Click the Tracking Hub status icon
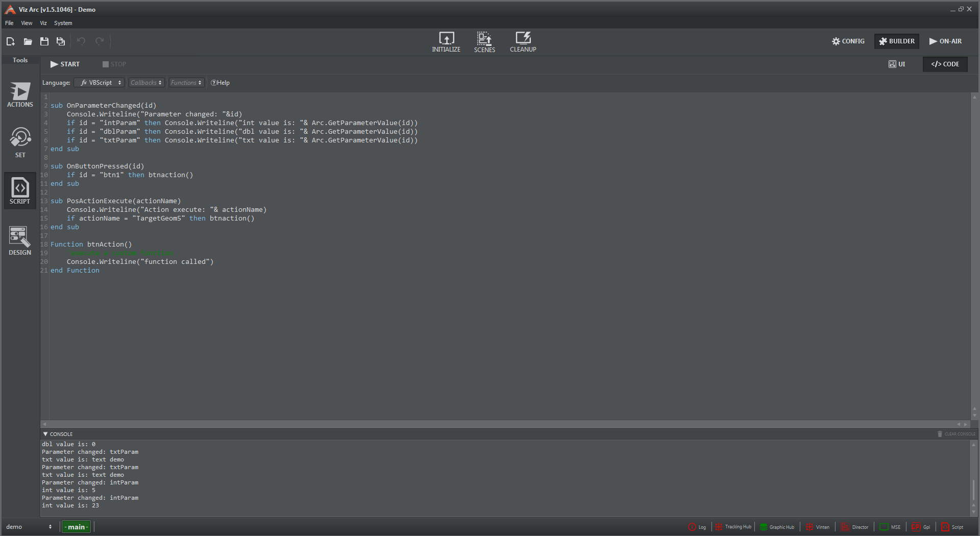Image resolution: width=980 pixels, height=536 pixels. click(733, 527)
